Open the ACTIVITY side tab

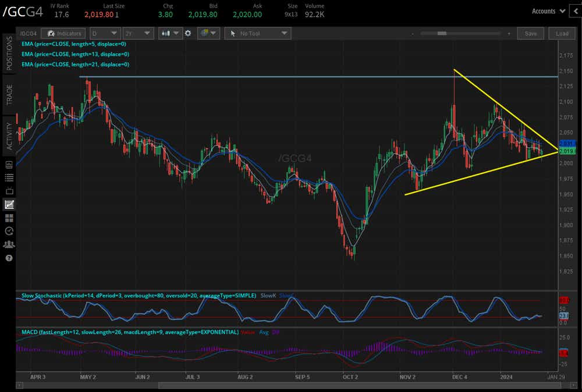point(9,136)
